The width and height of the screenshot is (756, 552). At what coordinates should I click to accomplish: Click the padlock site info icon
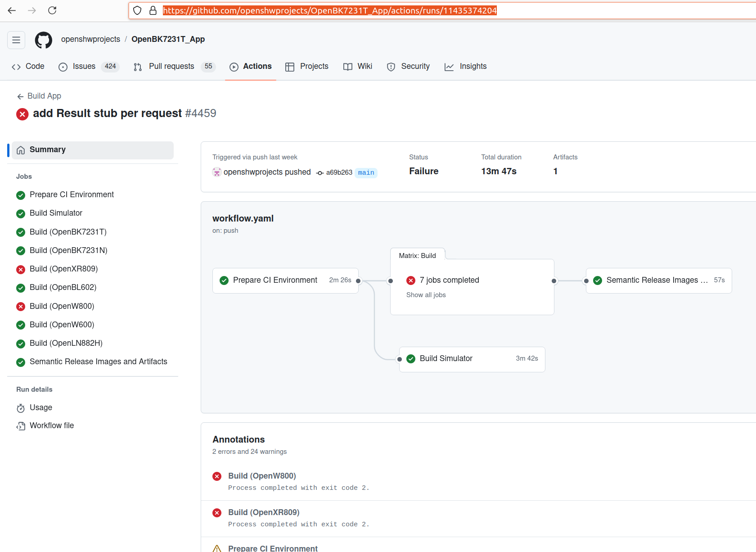[153, 10]
